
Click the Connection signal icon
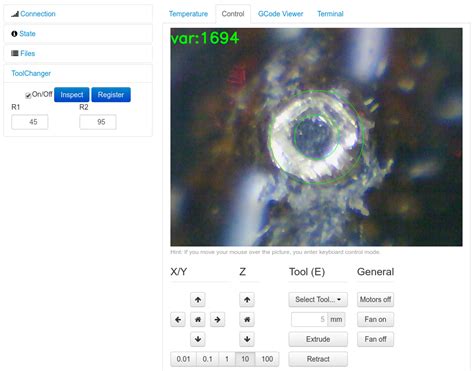pyautogui.click(x=15, y=14)
